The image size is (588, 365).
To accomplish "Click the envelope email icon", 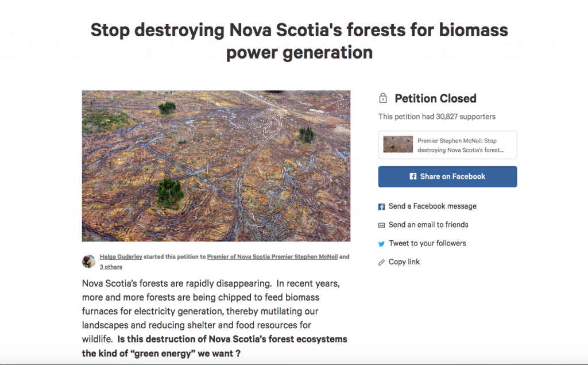I will click(381, 225).
